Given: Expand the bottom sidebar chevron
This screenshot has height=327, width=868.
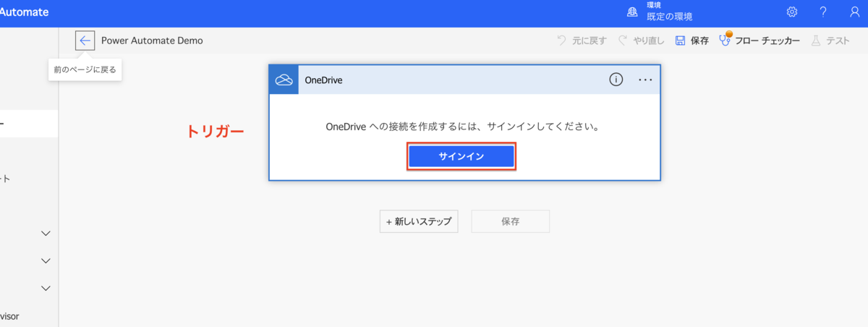Looking at the screenshot, I should click(x=46, y=289).
